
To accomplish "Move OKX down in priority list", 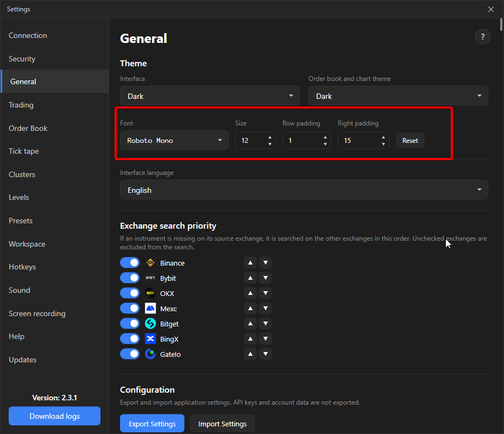I will tap(266, 293).
